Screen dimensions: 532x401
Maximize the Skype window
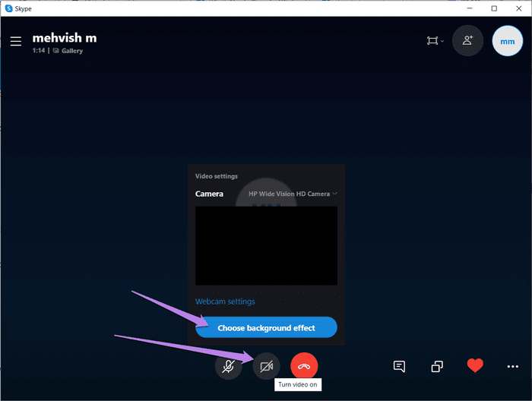(x=494, y=8)
